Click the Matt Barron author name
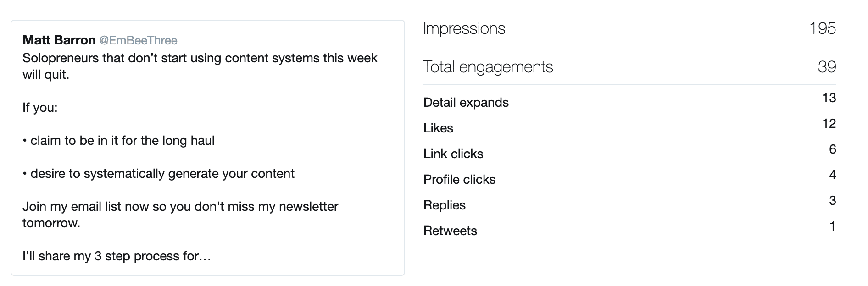Image resolution: width=868 pixels, height=286 pixels. point(59,40)
